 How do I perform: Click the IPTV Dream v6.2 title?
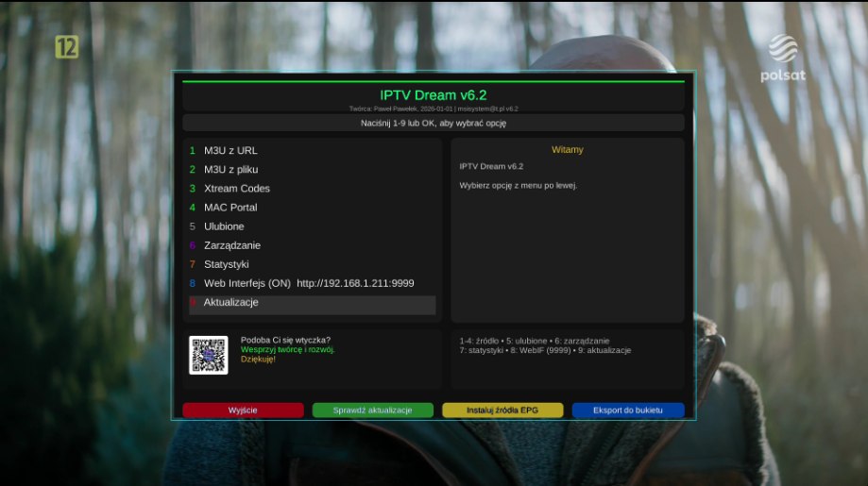(433, 95)
